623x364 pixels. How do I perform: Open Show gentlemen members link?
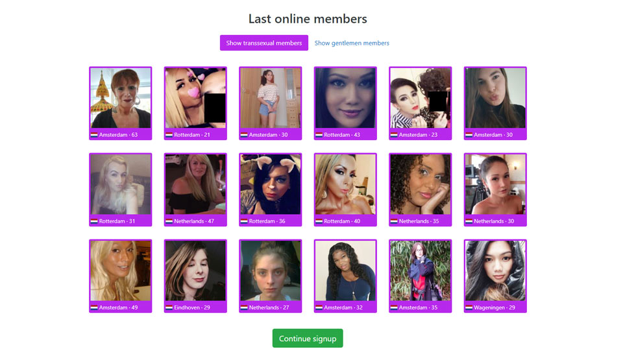click(352, 43)
